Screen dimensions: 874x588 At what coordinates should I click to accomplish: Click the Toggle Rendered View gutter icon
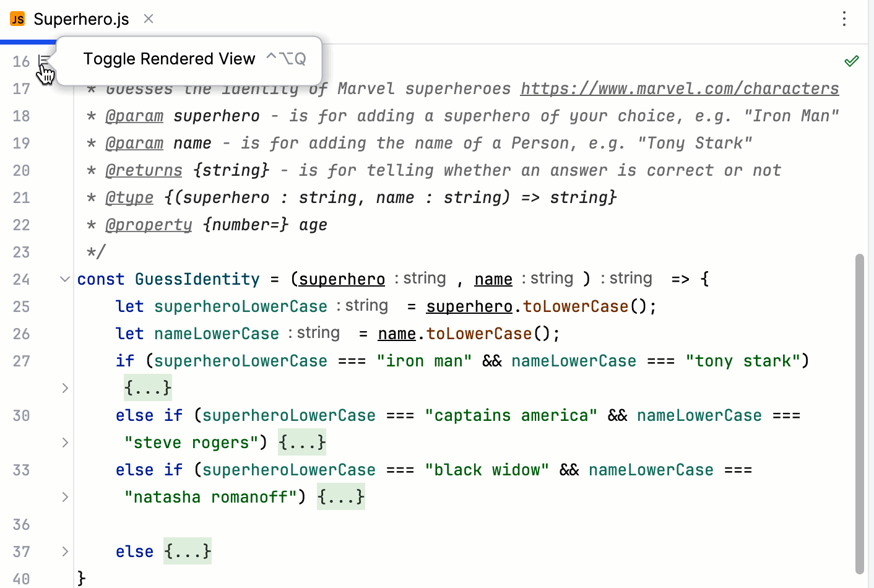[43, 60]
